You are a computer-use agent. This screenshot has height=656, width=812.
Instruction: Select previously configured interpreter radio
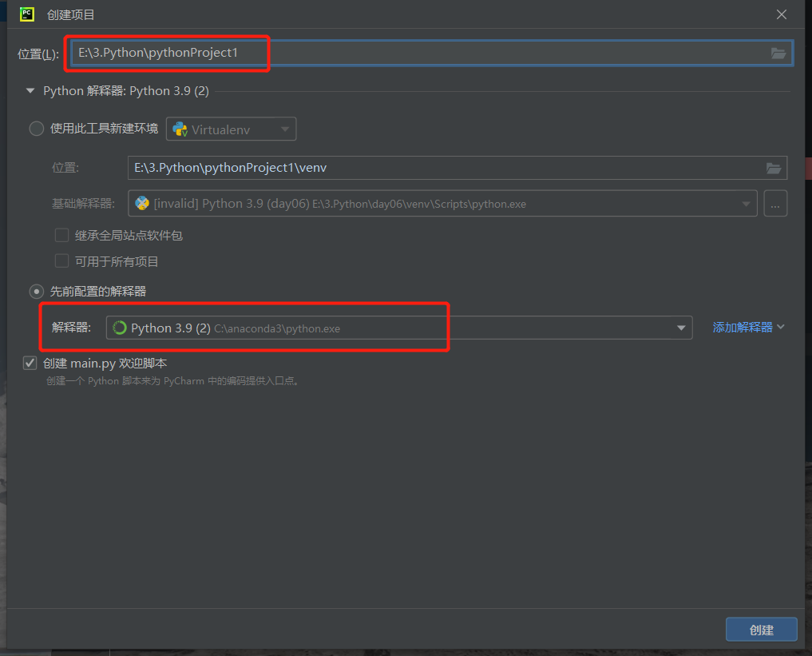pos(36,292)
